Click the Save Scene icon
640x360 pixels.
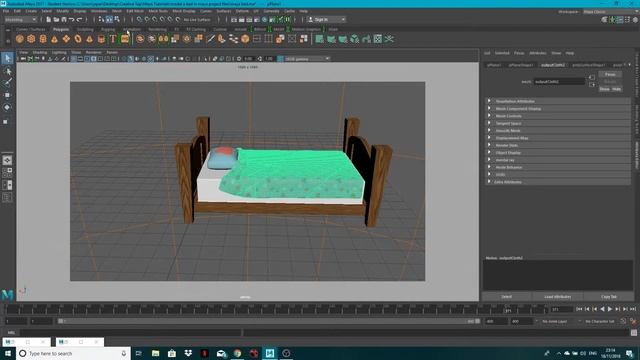click(64, 19)
